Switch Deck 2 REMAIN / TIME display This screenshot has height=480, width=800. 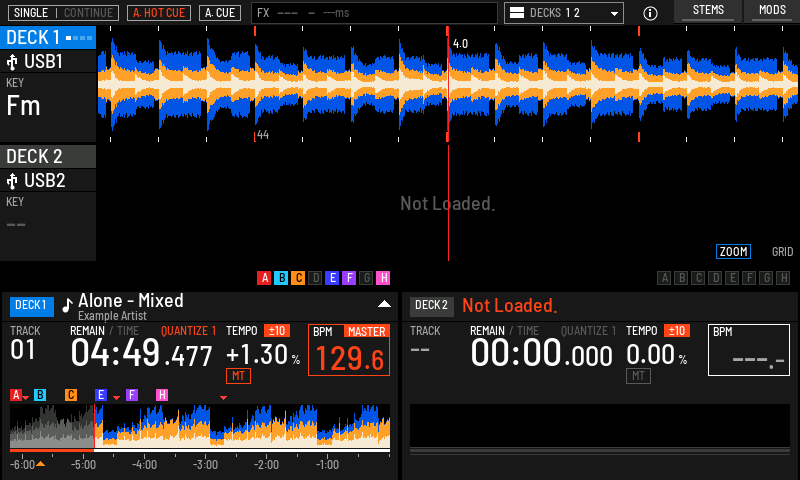504,331
